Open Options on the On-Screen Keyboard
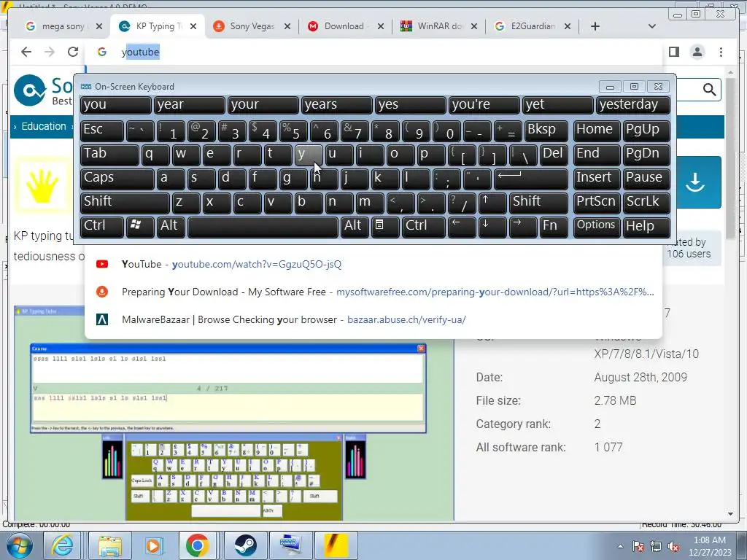Screen dimensions: 747x560 point(596,227)
